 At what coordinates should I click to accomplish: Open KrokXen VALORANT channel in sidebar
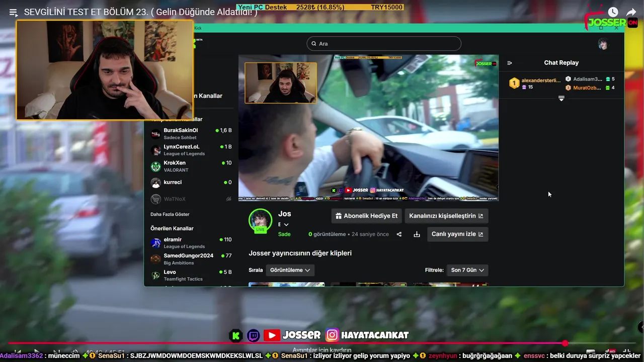point(191,166)
